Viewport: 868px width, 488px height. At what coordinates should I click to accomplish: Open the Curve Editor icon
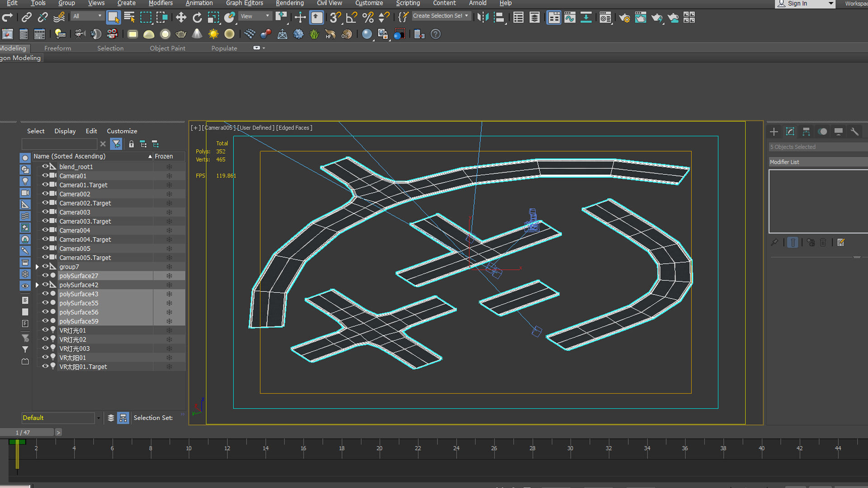pyautogui.click(x=570, y=18)
